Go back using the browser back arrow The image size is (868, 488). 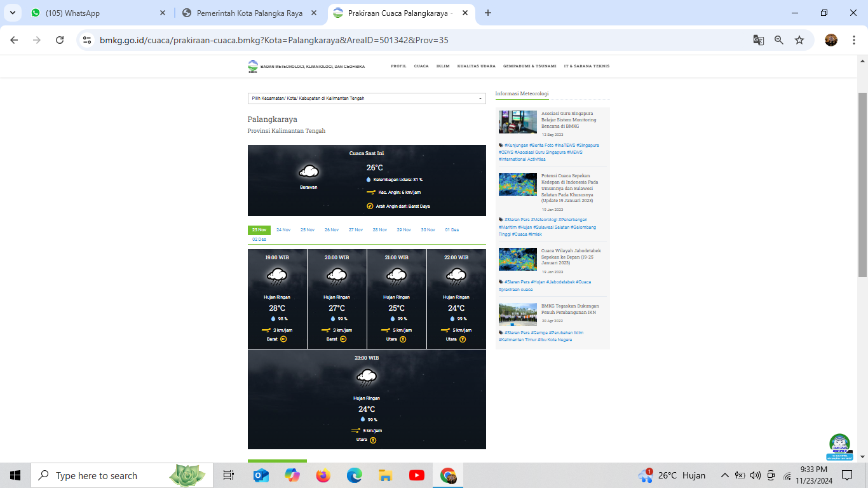pos(14,40)
